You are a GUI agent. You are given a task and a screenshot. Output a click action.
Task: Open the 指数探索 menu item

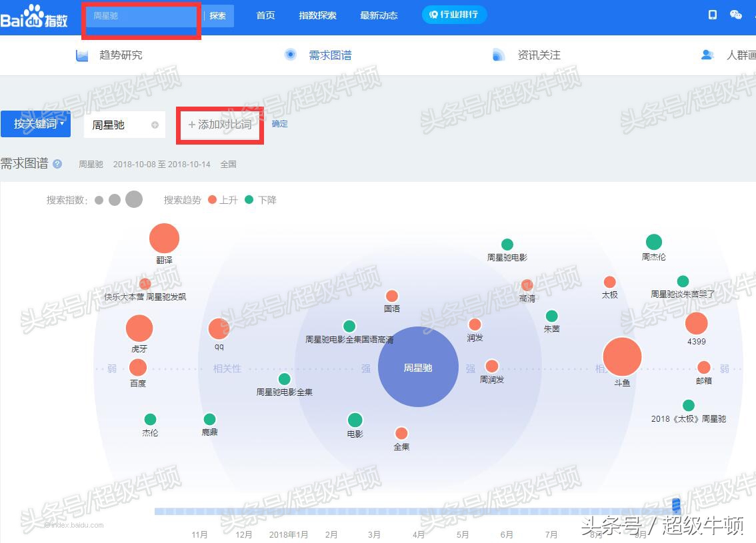(318, 15)
